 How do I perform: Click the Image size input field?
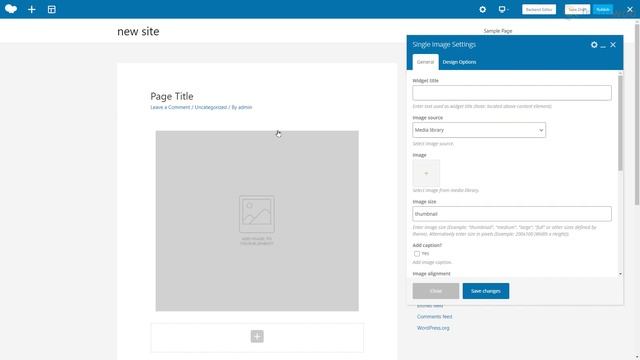[x=512, y=214]
